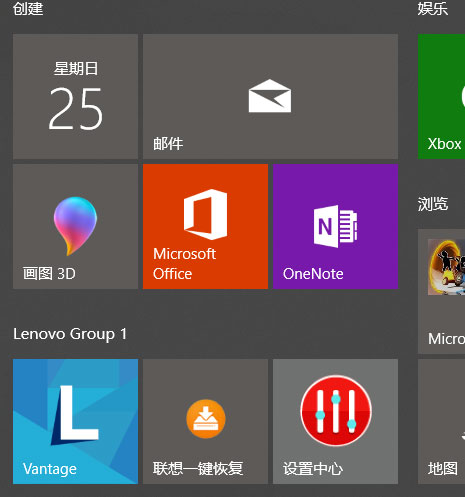Open the green Xbox tile
Screen dimensions: 465x497
[441, 96]
